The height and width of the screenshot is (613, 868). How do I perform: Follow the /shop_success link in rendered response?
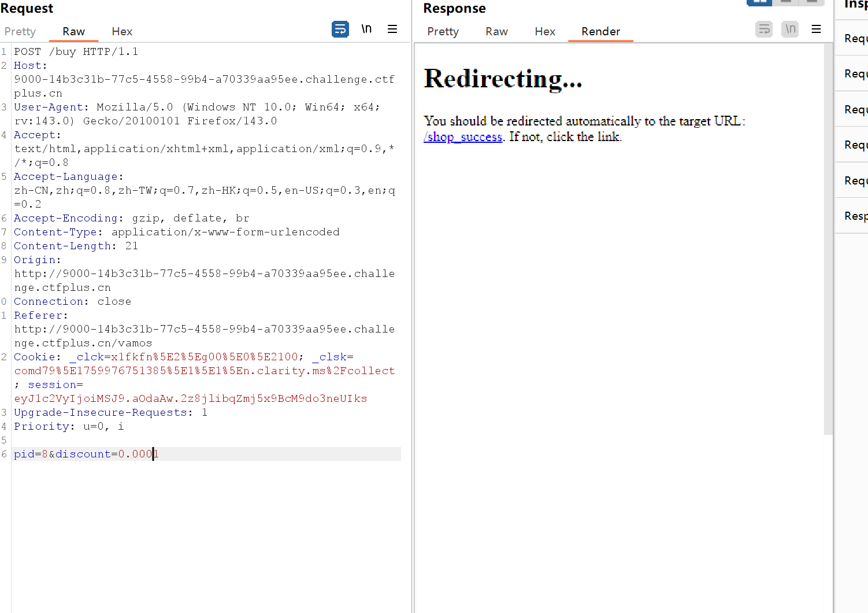(463, 137)
